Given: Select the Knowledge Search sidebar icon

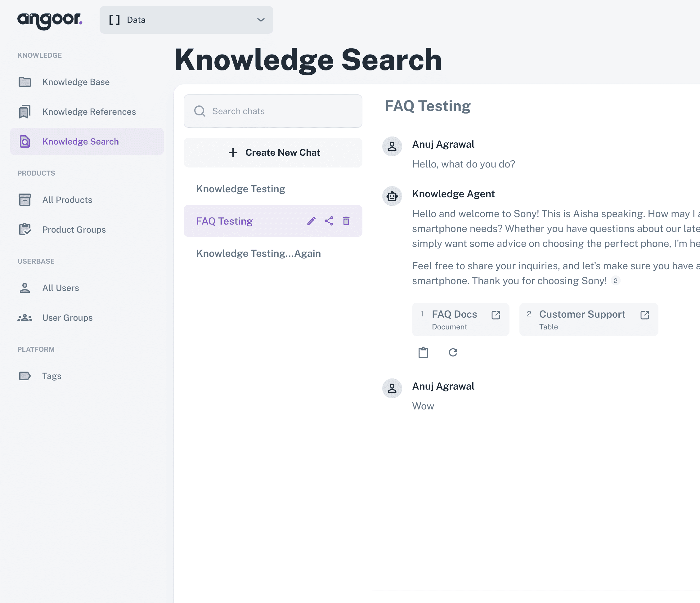Looking at the screenshot, I should (24, 141).
